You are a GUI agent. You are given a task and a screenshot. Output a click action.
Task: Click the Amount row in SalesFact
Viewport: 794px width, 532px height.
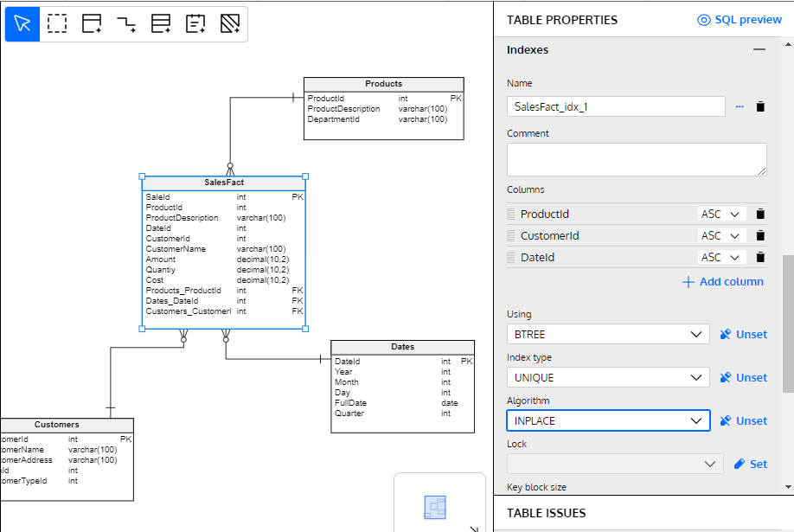point(224,260)
